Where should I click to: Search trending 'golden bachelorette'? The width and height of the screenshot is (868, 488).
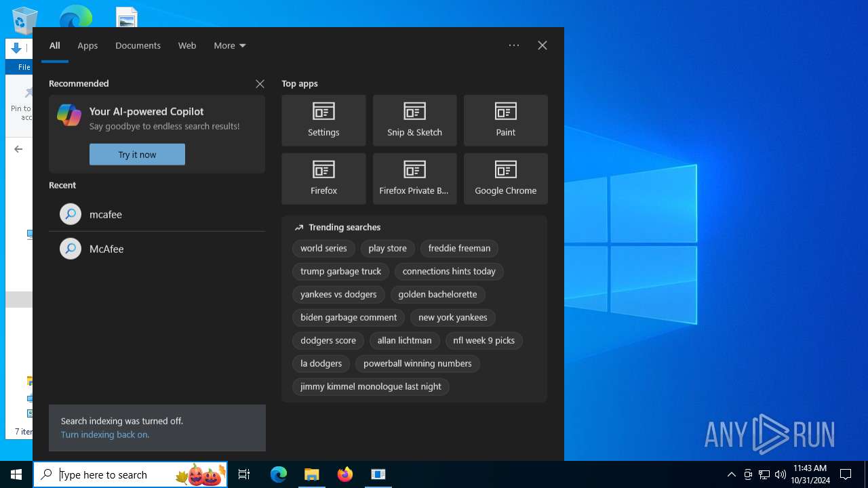pos(437,294)
